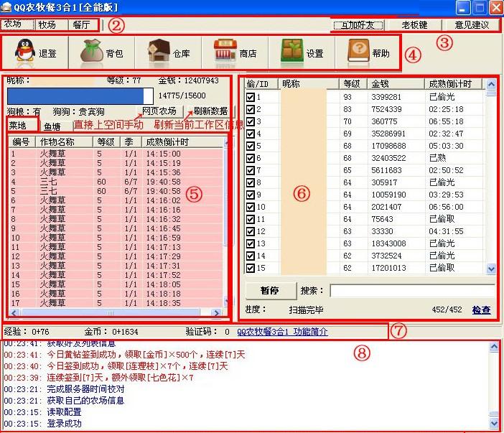Click the blue experience progress bar
This screenshot has height=433, width=504.
click(x=80, y=96)
